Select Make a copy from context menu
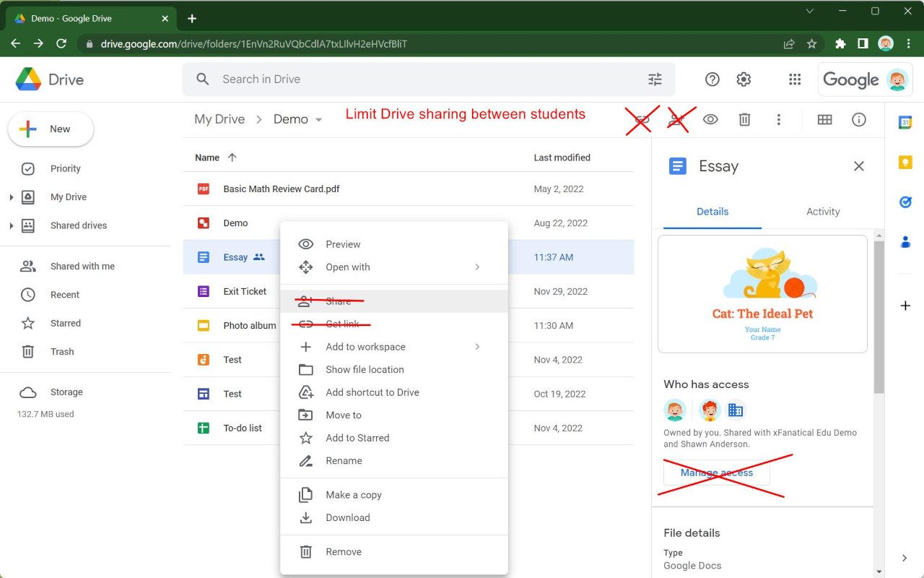This screenshot has width=924, height=578. (353, 495)
